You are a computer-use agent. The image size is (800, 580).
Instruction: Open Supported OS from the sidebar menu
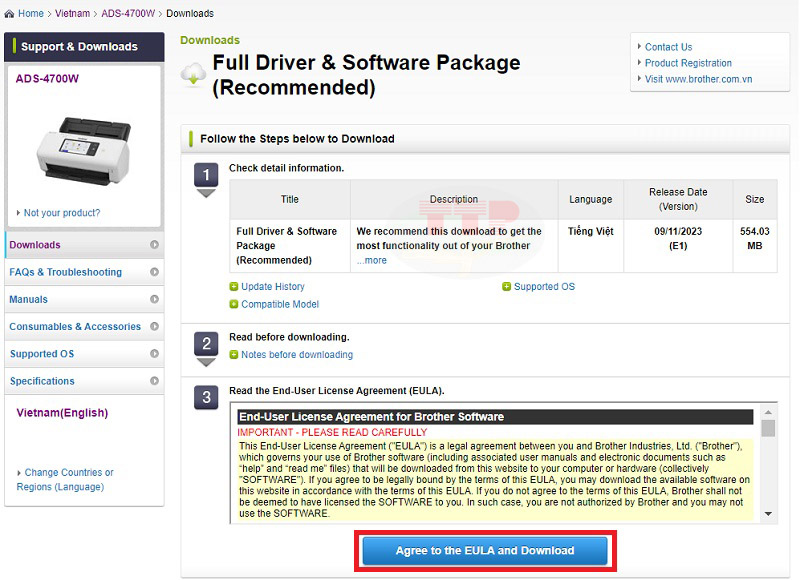42,354
